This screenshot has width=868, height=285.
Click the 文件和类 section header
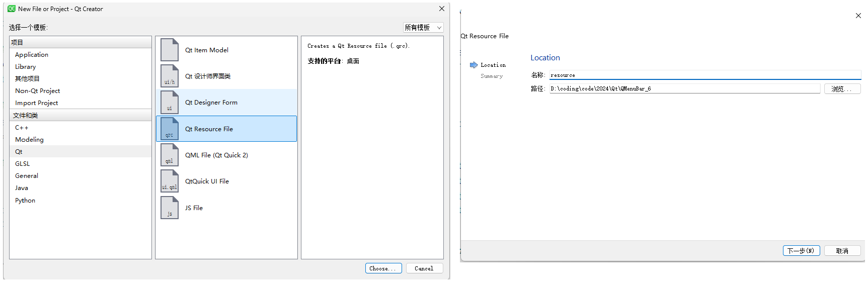(x=81, y=115)
